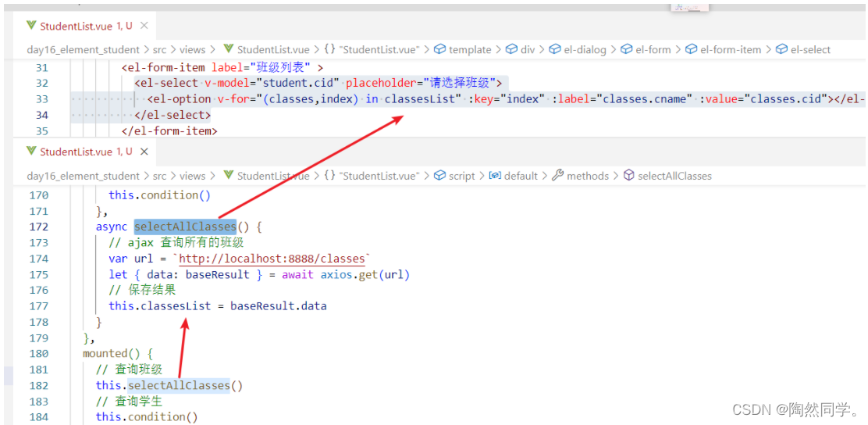Click the highlighted selectAllClasses on line 172
Image resolution: width=868 pixels, height=425 pixels.
186,227
